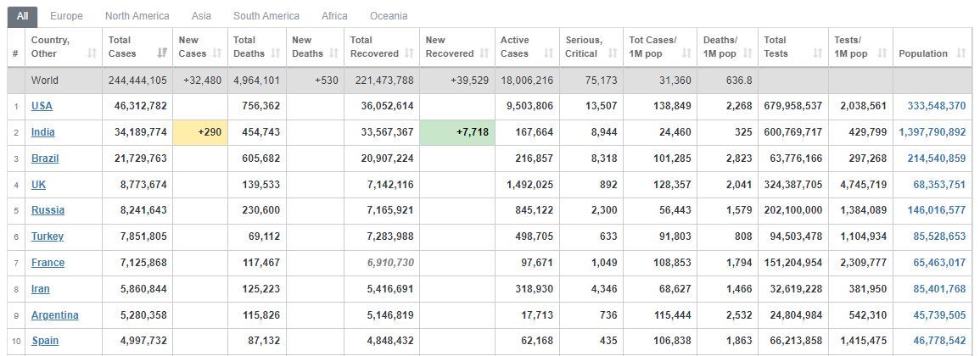This screenshot has width=980, height=356.
Task: Click Turkey population 85,528,653 link
Action: (x=939, y=236)
